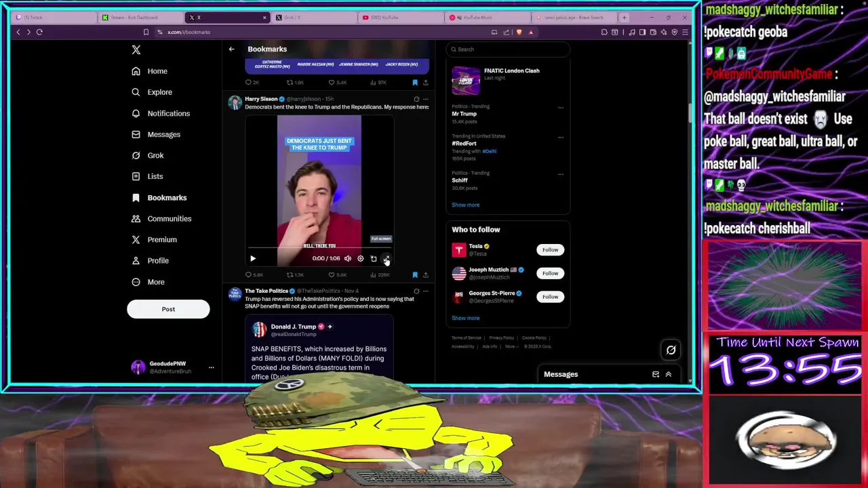868x488 pixels.
Task: Like the senators image post
Action: click(337, 83)
